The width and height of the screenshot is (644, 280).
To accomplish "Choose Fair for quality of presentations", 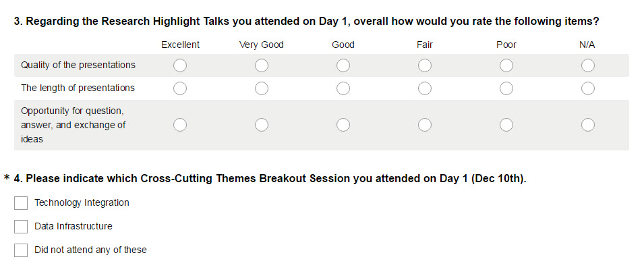I will (x=425, y=65).
